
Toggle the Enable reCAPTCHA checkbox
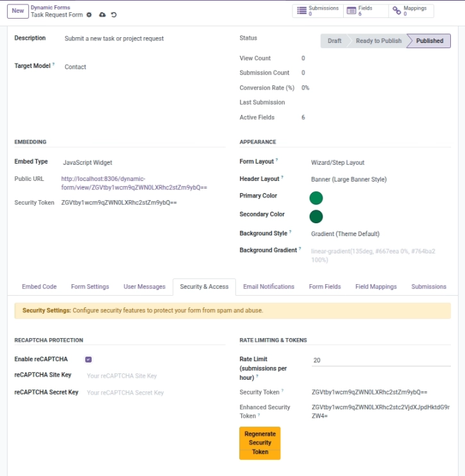89,359
